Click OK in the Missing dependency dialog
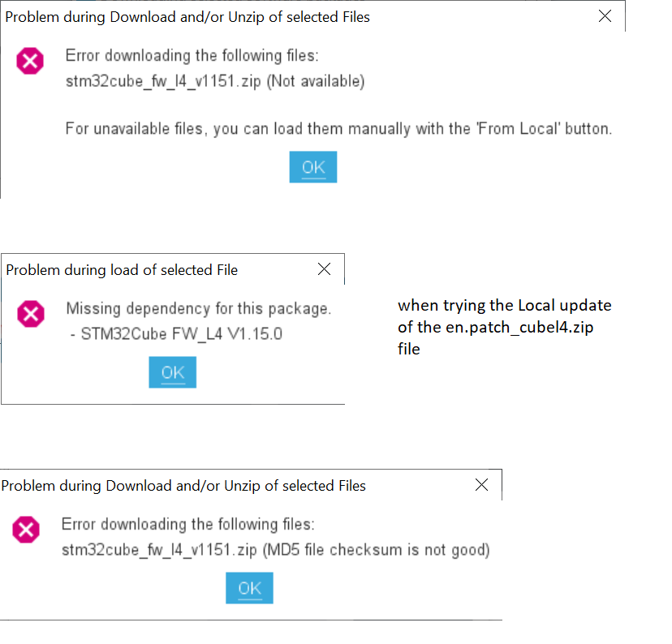Viewport: 672px width, 644px height. coord(172,372)
